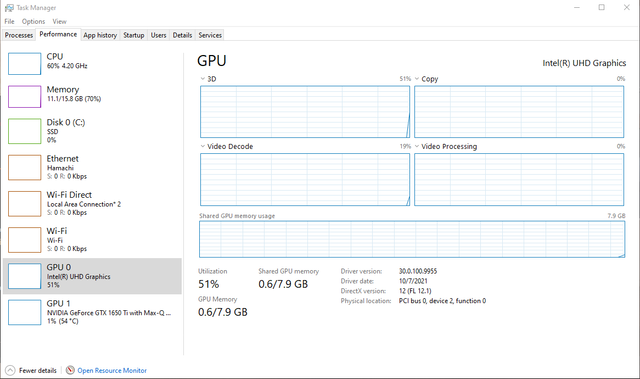Click the Shared GPU memory usage graph

click(412, 239)
